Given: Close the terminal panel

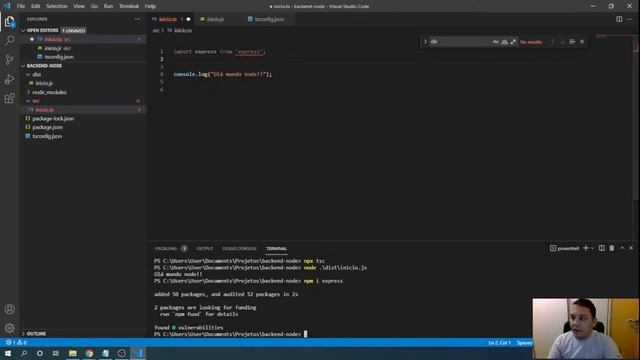Looking at the screenshot, I should click(631, 248).
